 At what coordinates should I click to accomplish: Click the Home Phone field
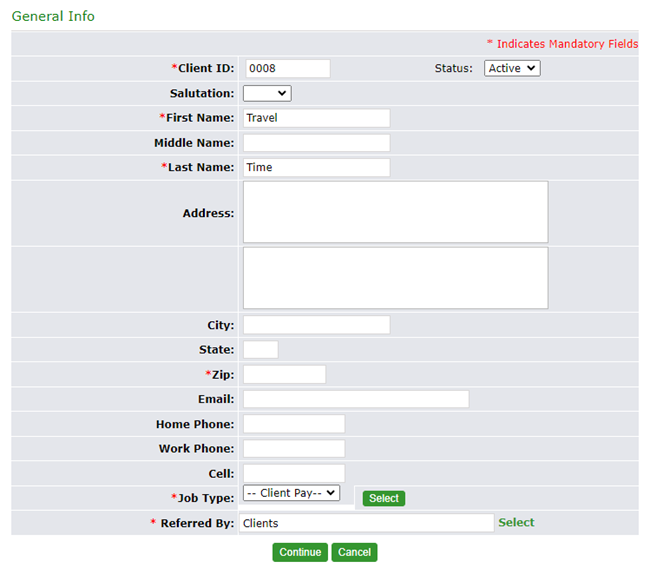click(x=294, y=424)
